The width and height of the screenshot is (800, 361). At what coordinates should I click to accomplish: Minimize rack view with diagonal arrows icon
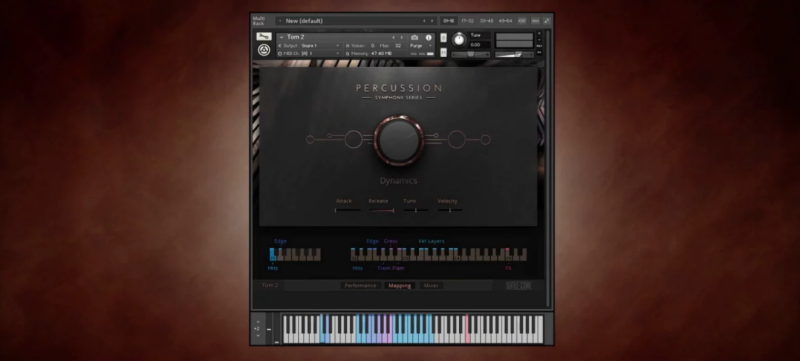tap(547, 21)
